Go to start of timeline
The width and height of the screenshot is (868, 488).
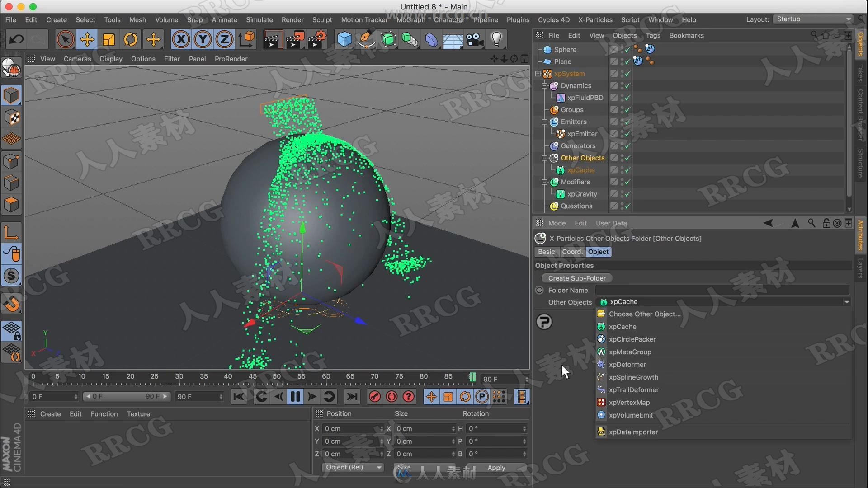click(238, 397)
